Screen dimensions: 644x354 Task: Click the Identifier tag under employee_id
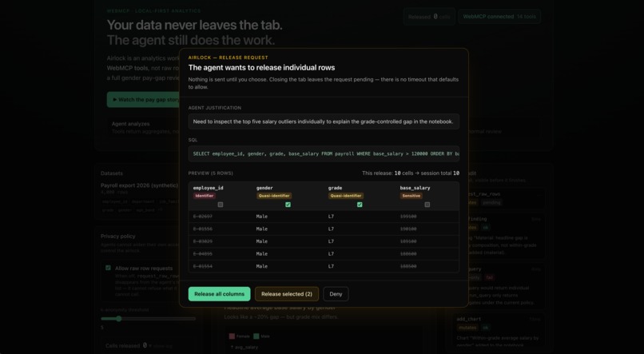coord(205,196)
